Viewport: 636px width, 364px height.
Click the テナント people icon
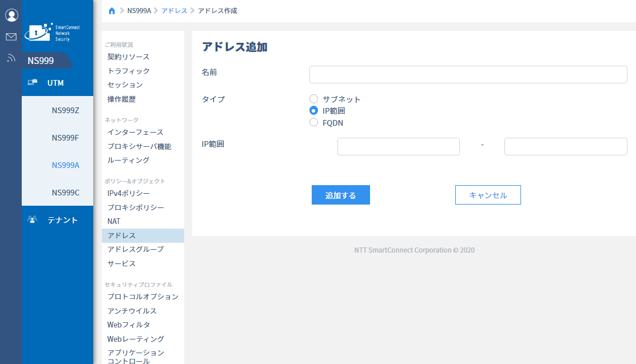[x=33, y=219]
